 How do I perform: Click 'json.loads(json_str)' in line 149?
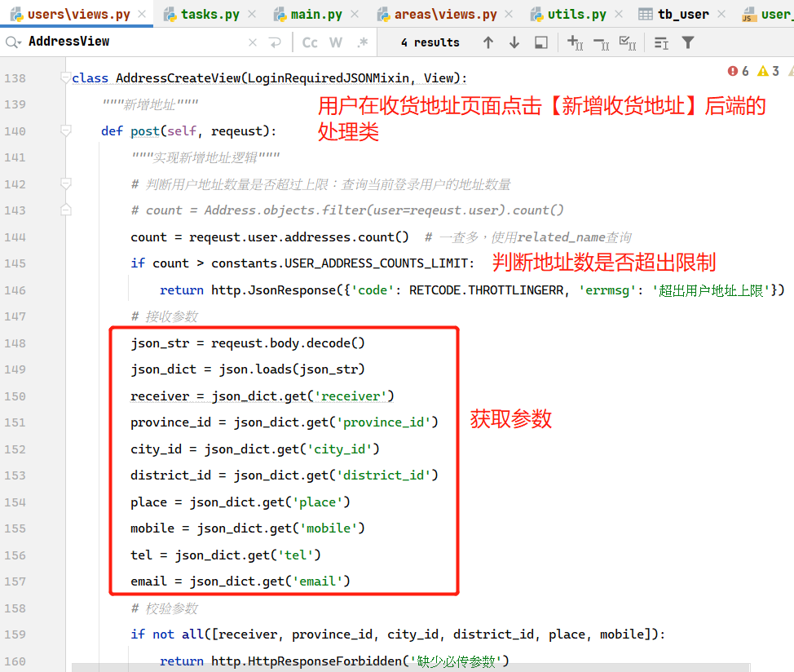(292, 369)
